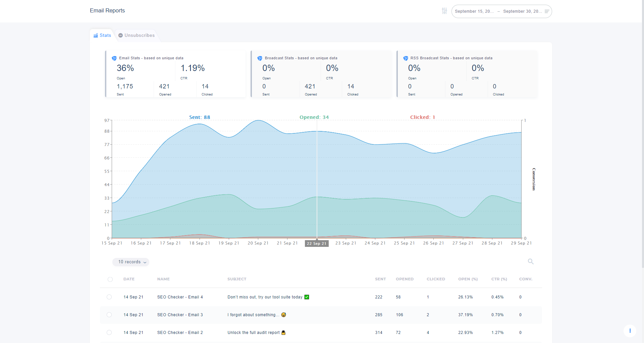Click the Stats tab chart icon
644x343 pixels.
coord(96,35)
